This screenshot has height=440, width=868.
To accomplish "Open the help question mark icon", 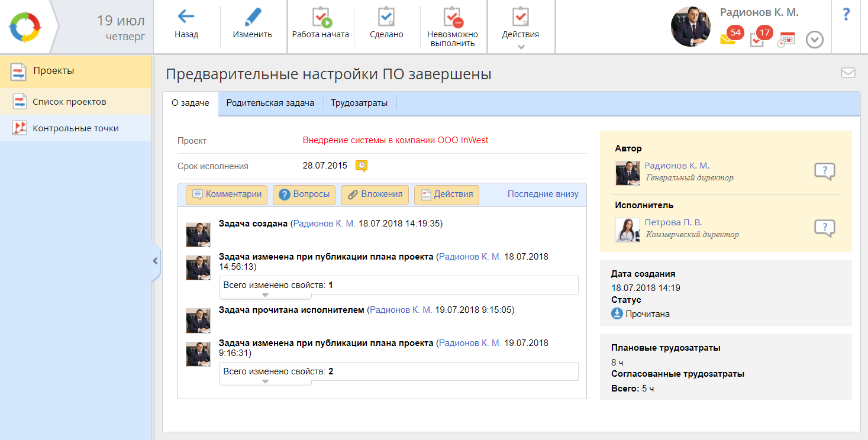I will tap(846, 15).
